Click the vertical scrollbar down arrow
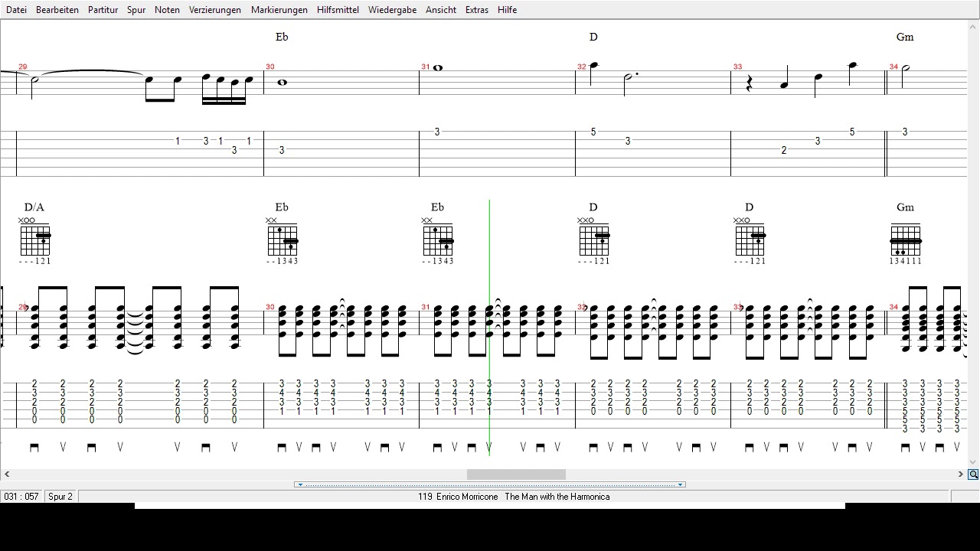The image size is (980, 551). pyautogui.click(x=973, y=461)
